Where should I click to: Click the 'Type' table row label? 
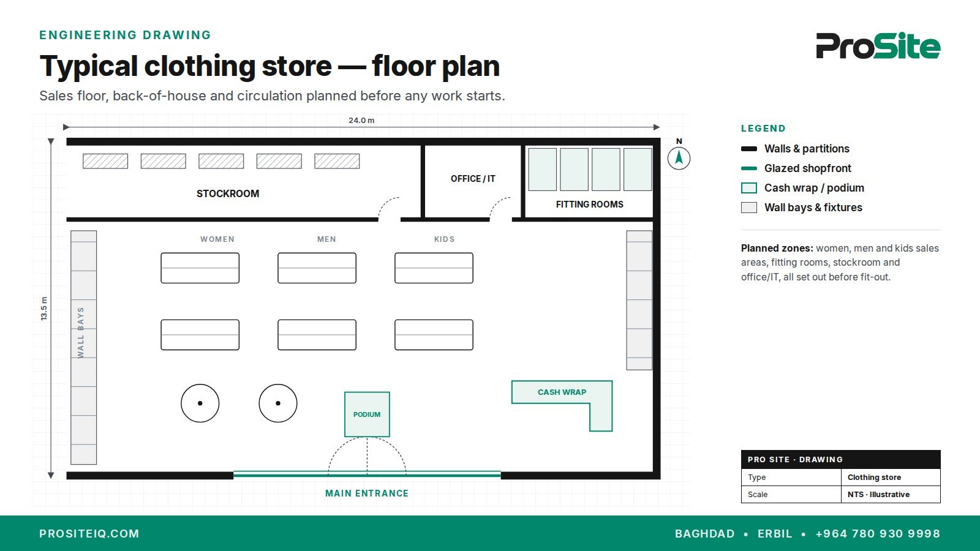[x=757, y=478]
